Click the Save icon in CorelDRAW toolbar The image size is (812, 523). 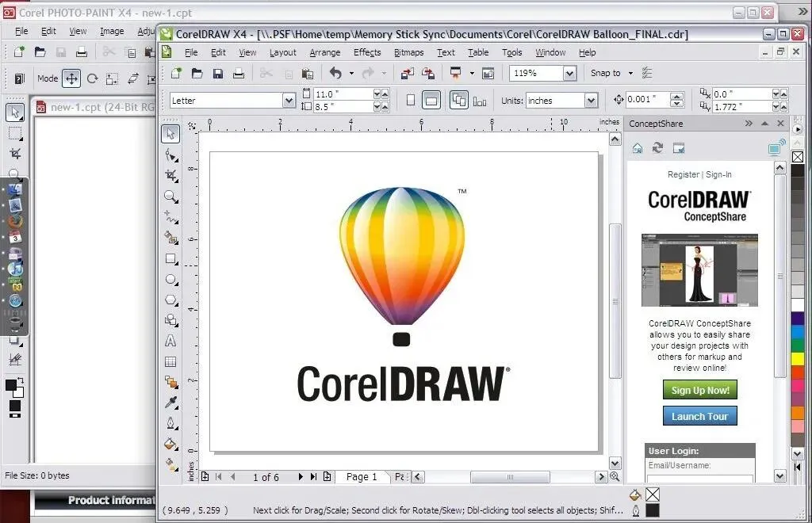click(x=218, y=74)
